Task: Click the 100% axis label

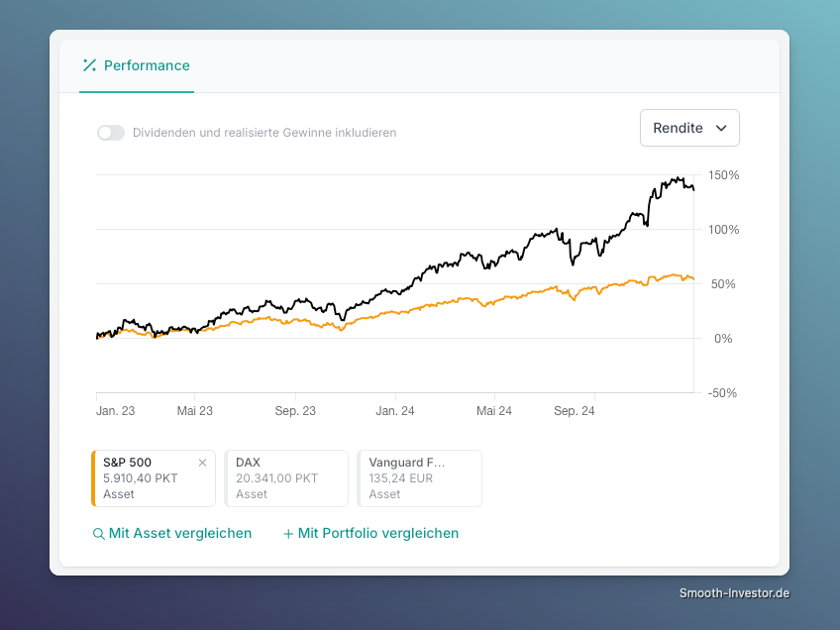Action: click(x=724, y=230)
